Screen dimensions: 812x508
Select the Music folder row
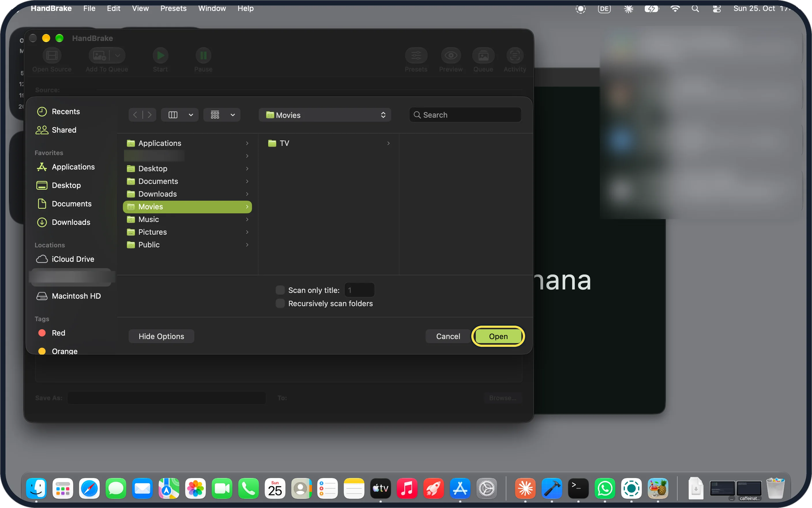coord(187,219)
